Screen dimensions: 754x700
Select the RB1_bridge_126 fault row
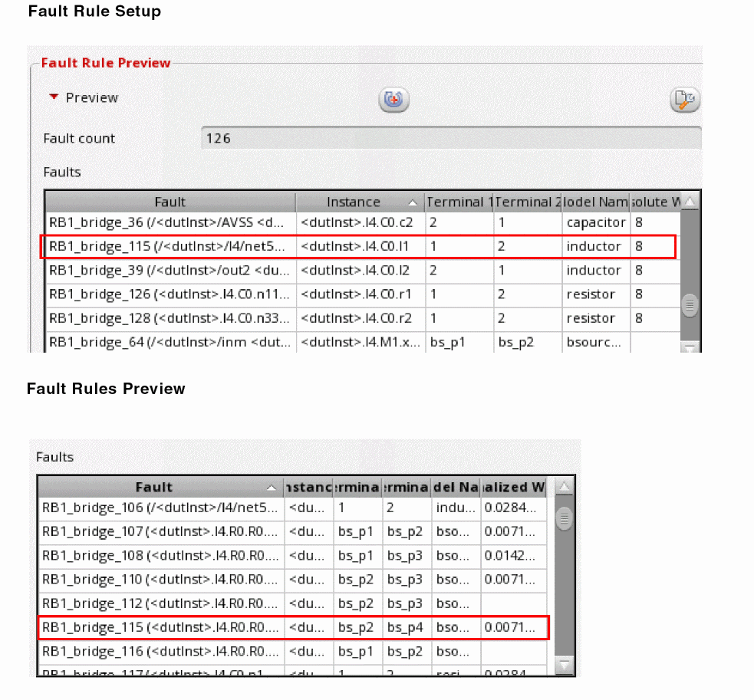pyautogui.click(x=363, y=294)
